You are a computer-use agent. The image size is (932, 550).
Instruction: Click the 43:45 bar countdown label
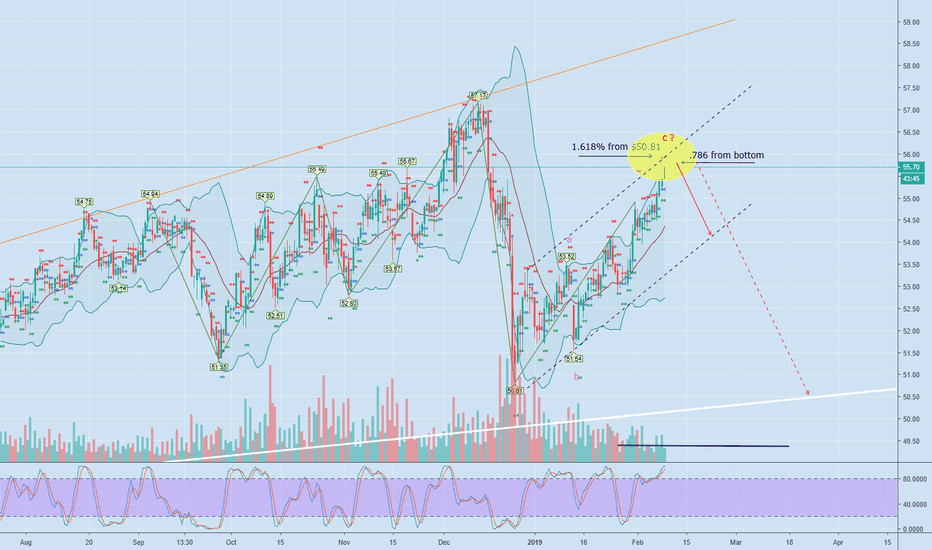click(x=911, y=178)
